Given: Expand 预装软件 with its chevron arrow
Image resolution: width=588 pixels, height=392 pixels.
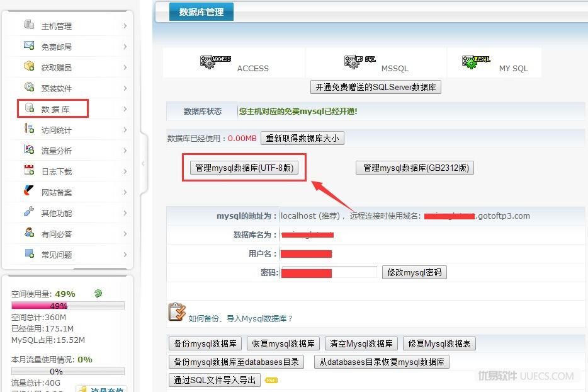Looking at the screenshot, I should coord(125,88).
